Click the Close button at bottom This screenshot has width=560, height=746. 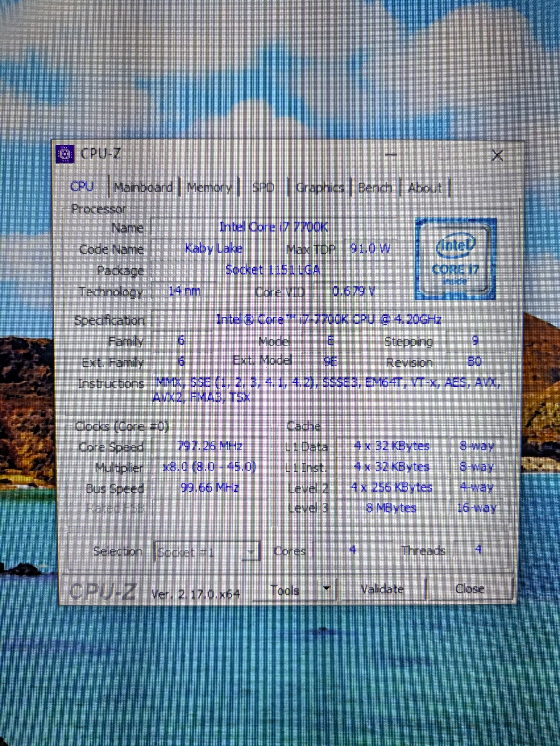point(470,588)
